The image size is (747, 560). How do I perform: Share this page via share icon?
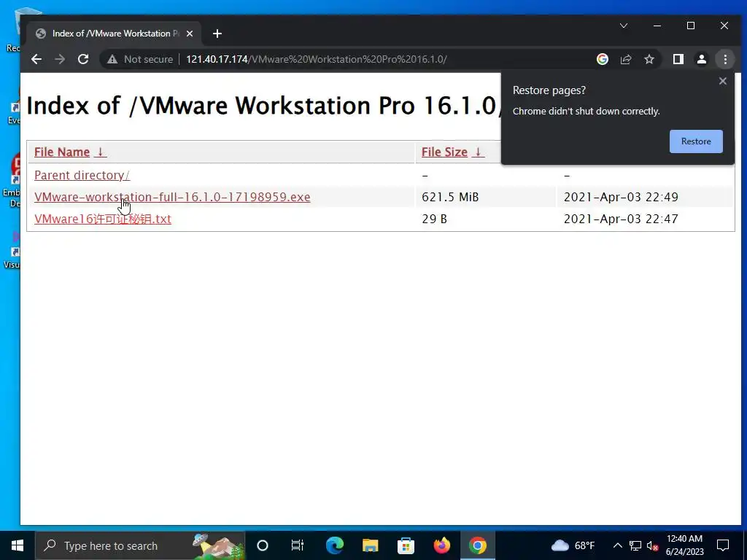pos(625,59)
